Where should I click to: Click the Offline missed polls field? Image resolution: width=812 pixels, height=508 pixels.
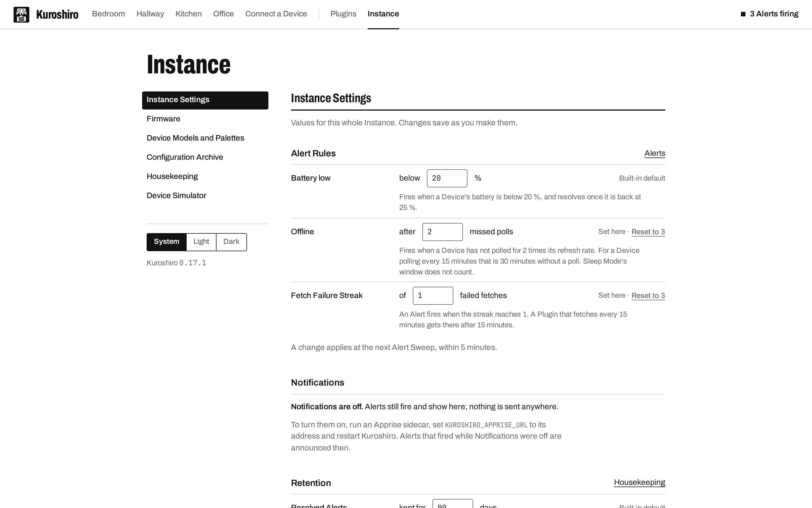(442, 232)
